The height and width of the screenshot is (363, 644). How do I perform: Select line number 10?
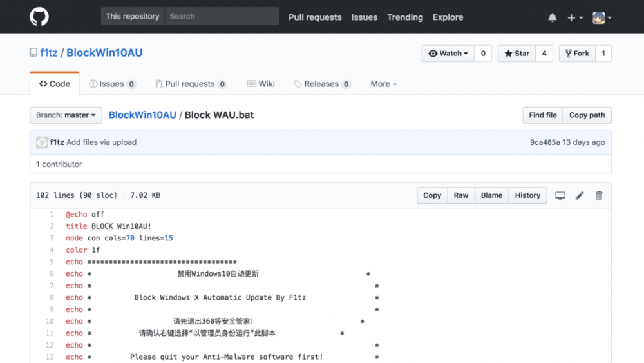(x=50, y=321)
